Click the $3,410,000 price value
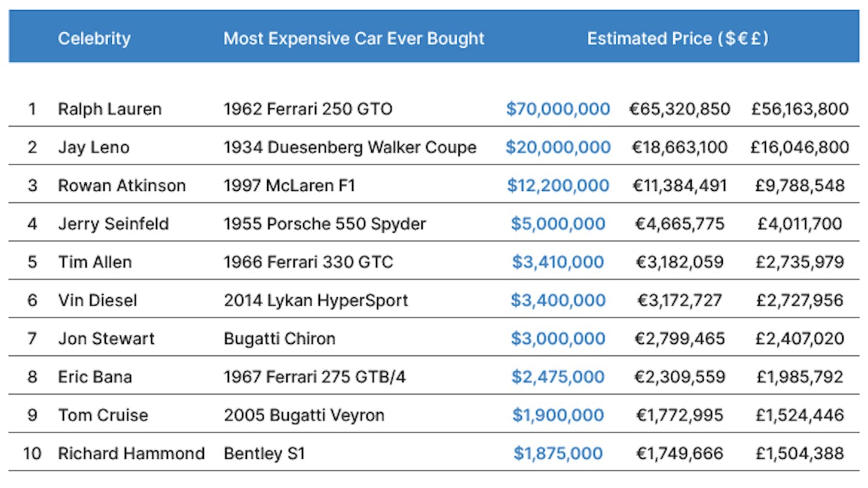 tap(558, 262)
